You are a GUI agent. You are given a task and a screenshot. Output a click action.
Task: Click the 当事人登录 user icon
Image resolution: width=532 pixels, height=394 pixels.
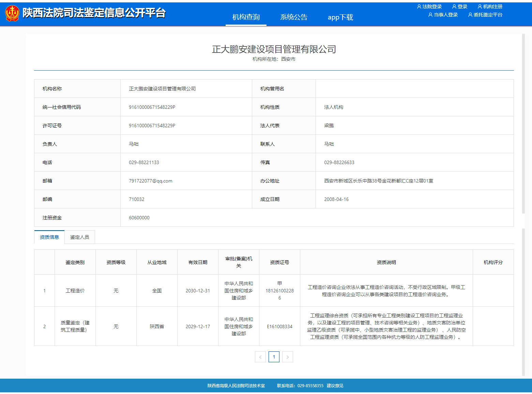point(430,15)
